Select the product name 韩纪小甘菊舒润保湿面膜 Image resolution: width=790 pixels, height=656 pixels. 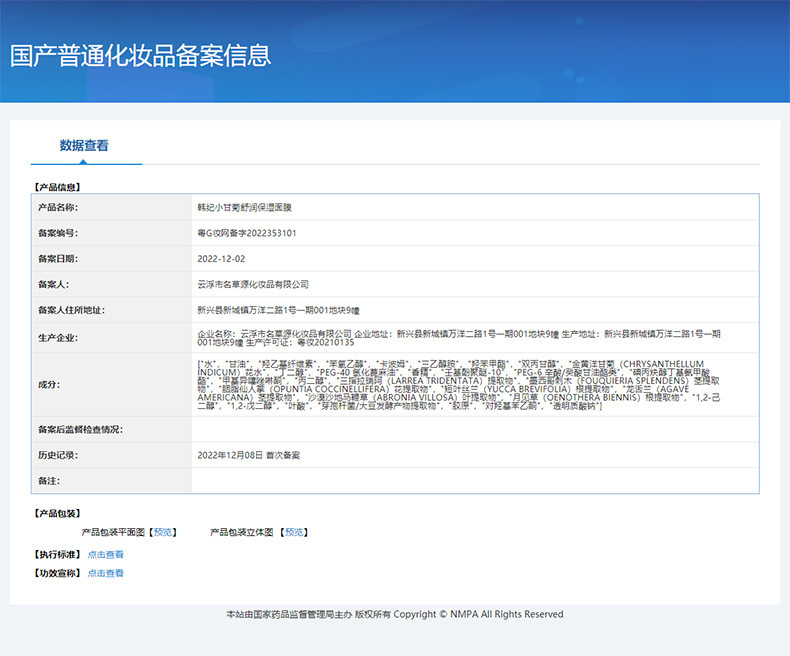[x=244, y=207]
